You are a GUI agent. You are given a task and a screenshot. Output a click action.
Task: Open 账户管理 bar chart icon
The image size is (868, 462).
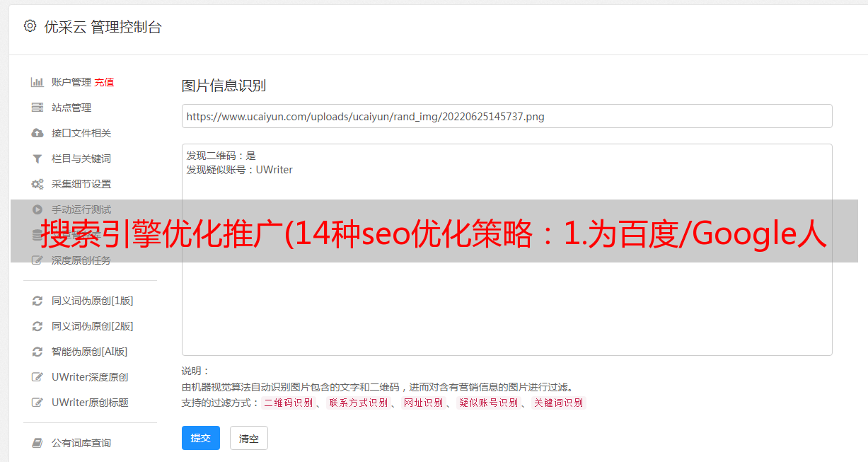click(37, 82)
